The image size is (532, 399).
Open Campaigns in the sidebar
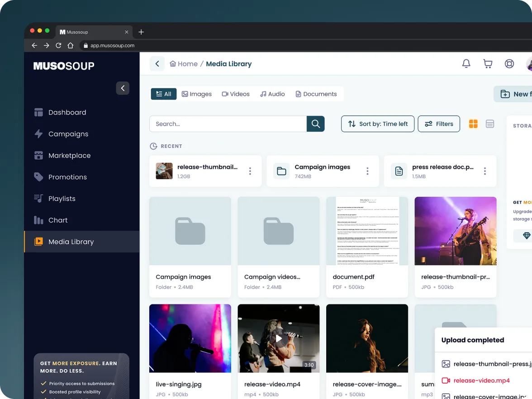pos(81,134)
